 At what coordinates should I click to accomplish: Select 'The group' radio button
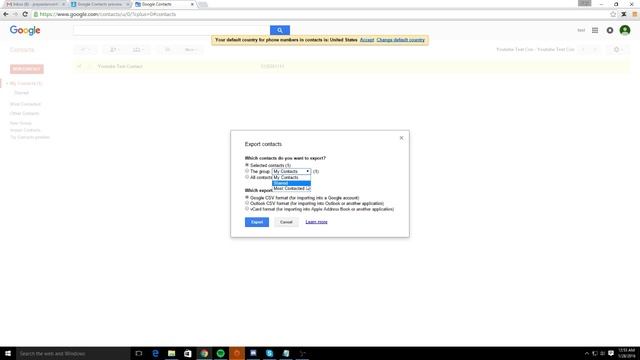pyautogui.click(x=247, y=171)
